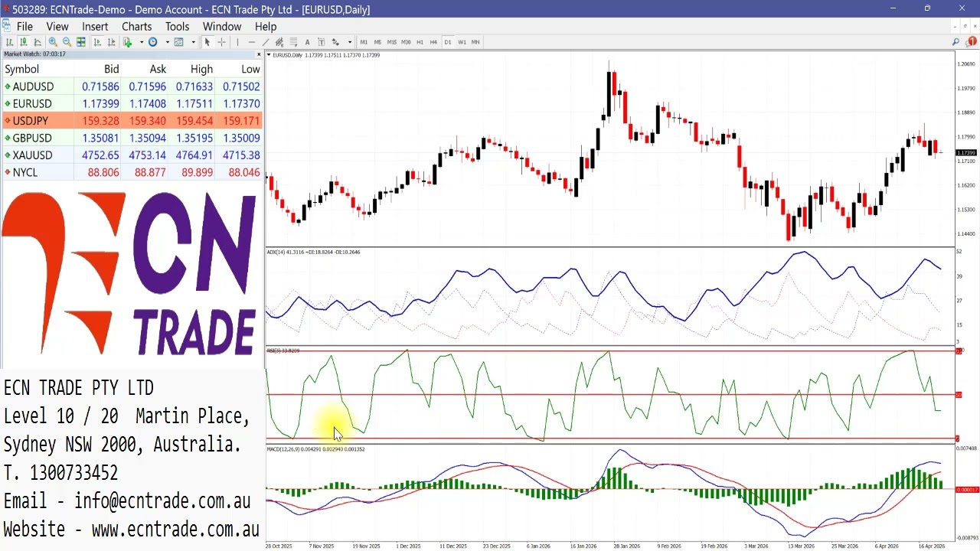
Task: Open the indicators list dropdown arrow
Action: 142,42
